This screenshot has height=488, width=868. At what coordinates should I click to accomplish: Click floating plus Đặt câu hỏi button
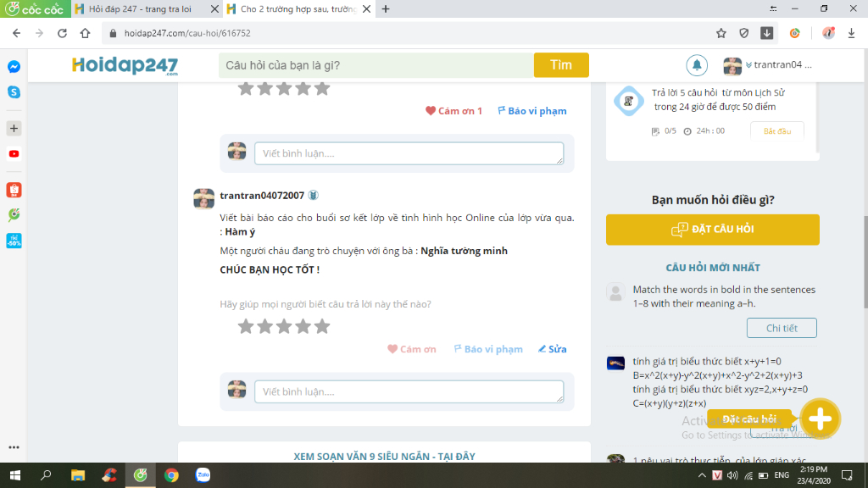820,419
